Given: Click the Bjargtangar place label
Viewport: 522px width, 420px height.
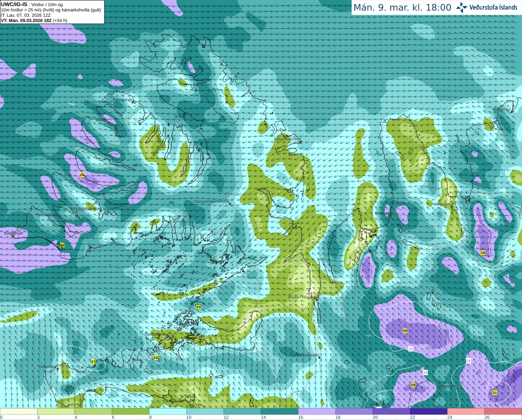Looking at the screenshot, I should 13,233.
